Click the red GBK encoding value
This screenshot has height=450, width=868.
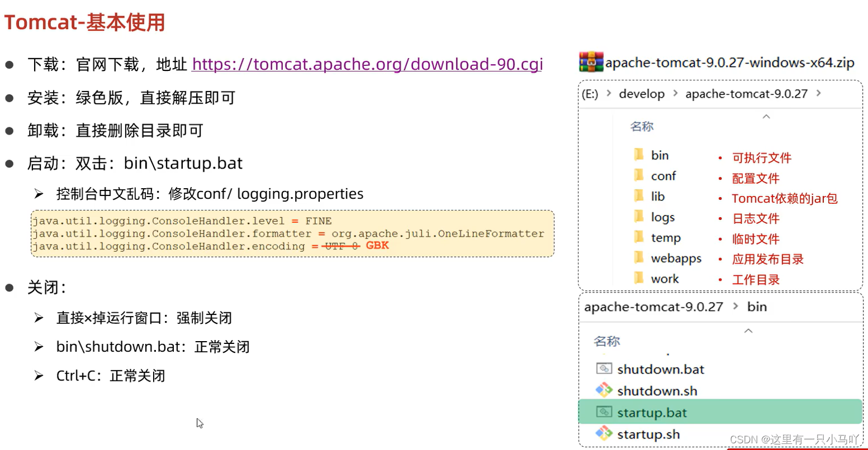377,245
